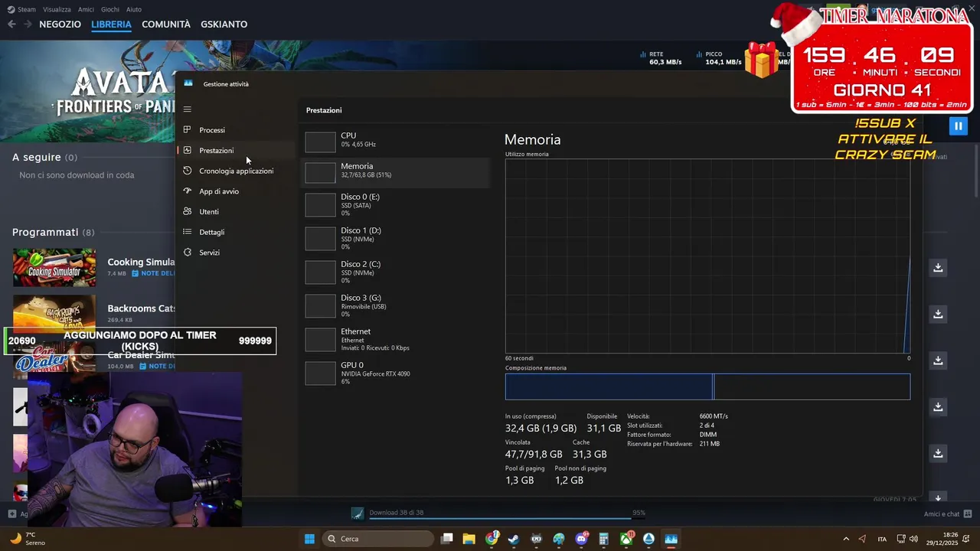980x551 pixels.
Task: Open Calculator from the taskbar
Action: (x=603, y=539)
